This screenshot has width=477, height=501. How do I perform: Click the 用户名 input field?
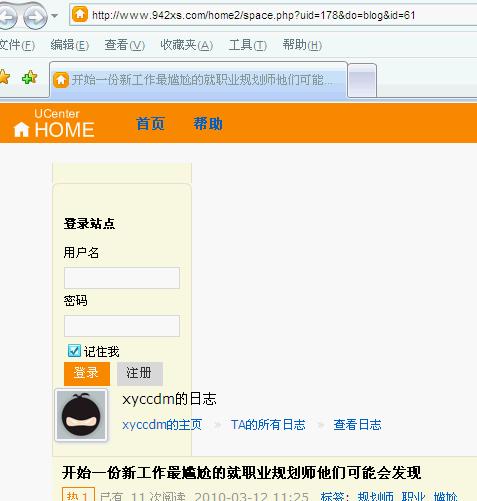122,278
